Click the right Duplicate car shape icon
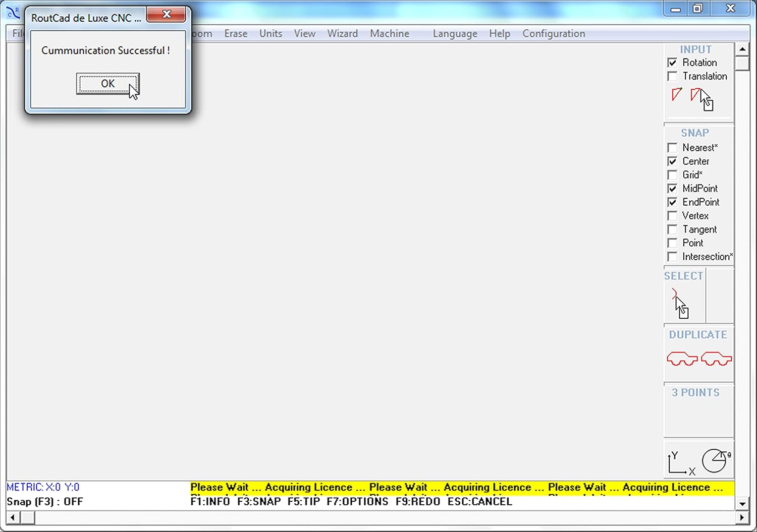Screen dimensions: 757x532 tap(717, 359)
